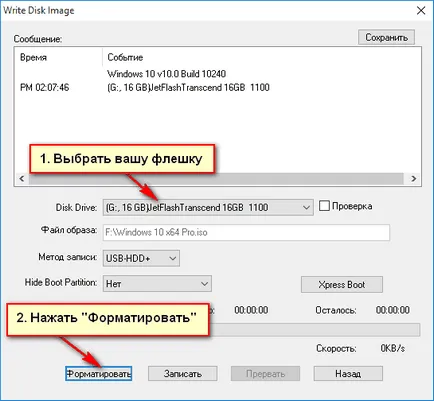
Task: Open the Disk Drive dropdown
Action: (x=208, y=207)
